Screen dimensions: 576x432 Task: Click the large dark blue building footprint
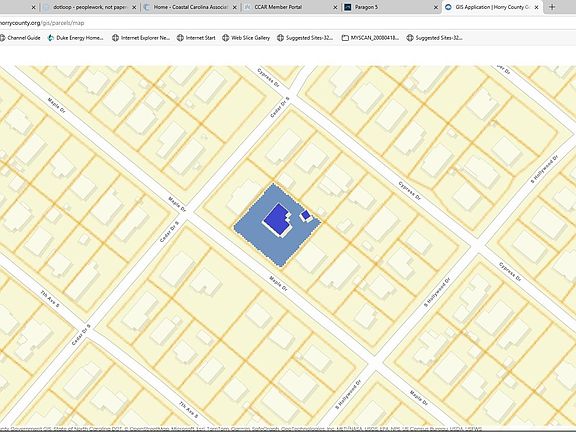point(277,219)
